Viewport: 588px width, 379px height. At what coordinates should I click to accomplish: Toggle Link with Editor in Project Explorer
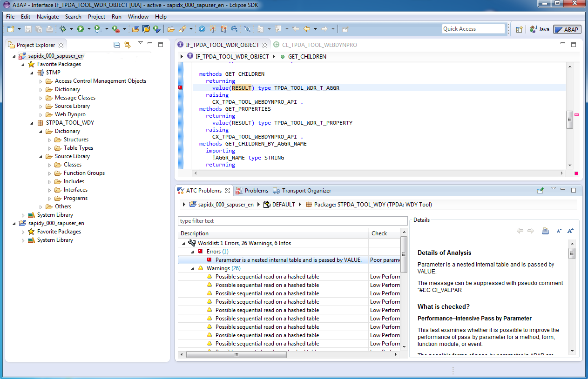coord(126,45)
